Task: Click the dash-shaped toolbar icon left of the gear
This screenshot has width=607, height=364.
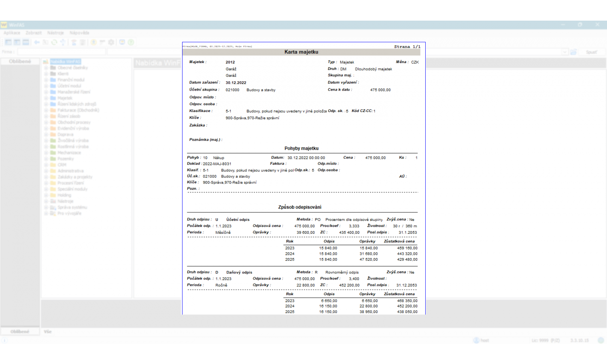Action: click(102, 42)
